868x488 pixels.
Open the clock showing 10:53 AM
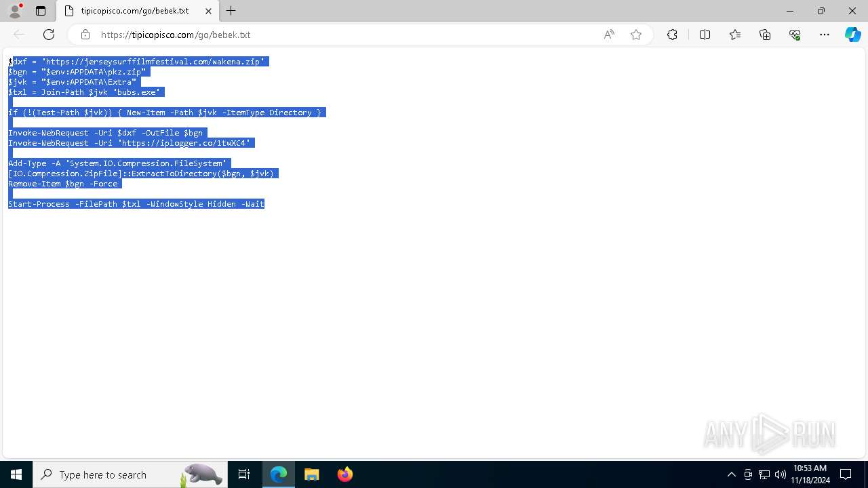pos(810,474)
